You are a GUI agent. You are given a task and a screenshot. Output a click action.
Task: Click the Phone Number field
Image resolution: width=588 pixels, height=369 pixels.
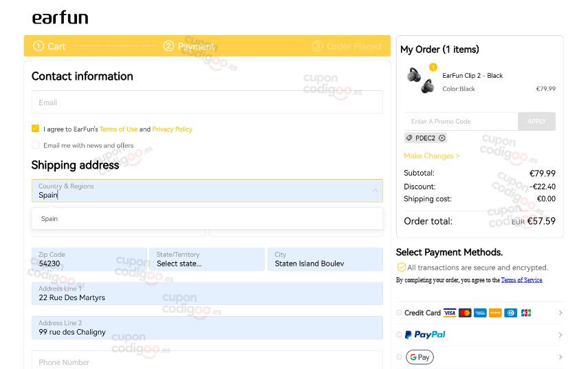pyautogui.click(x=207, y=360)
